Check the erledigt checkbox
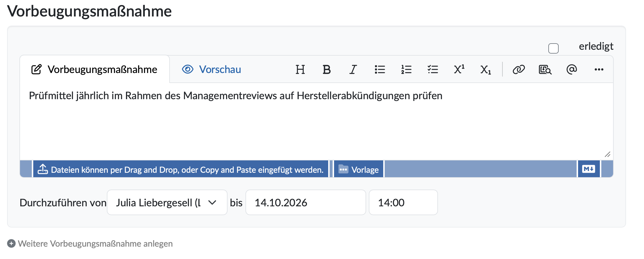The image size is (644, 259). (553, 48)
